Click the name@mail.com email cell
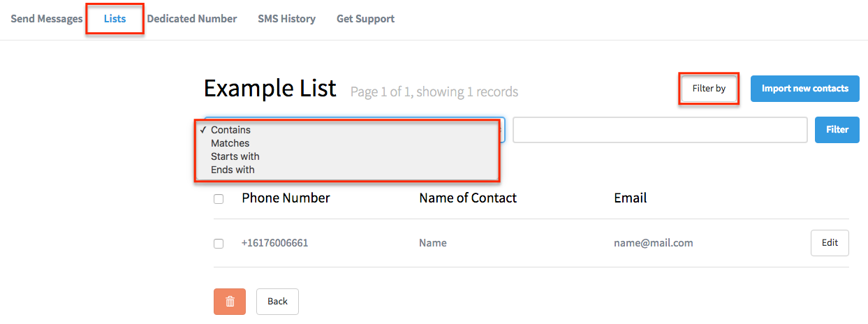This screenshot has height=324, width=868. point(653,243)
